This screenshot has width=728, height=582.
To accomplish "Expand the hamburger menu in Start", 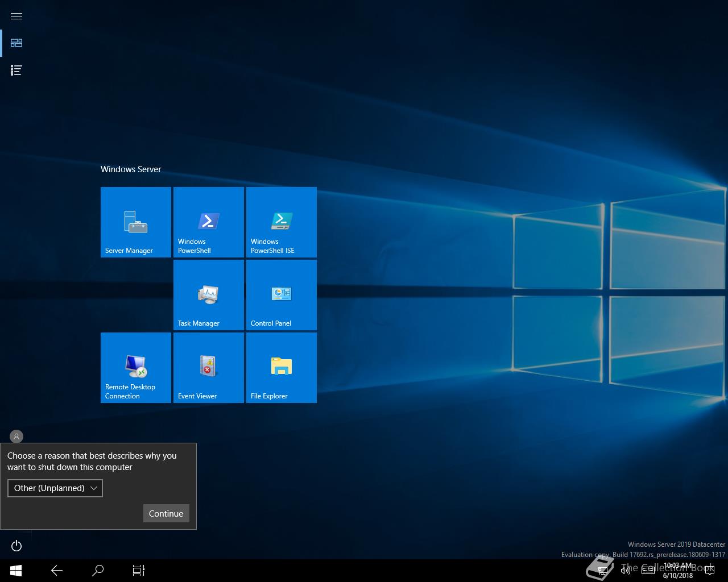I will point(16,16).
